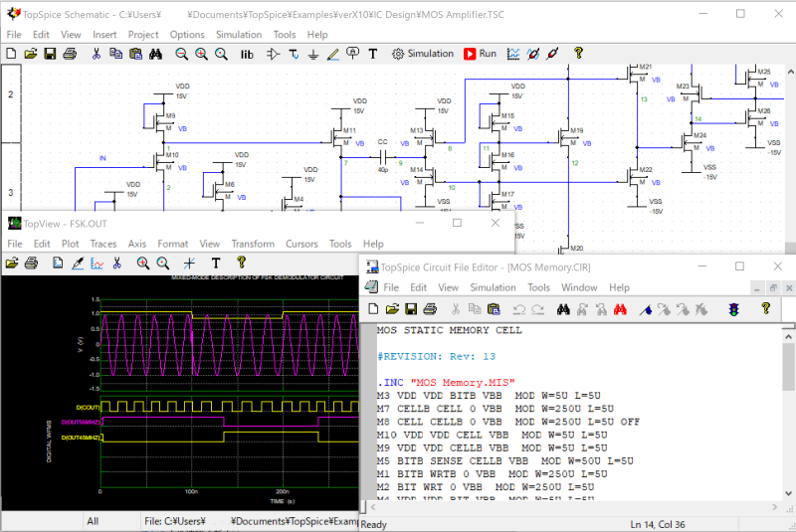
Task: Click the down arrow of Circuit Editor vertical scrollbar
Action: click(x=788, y=493)
